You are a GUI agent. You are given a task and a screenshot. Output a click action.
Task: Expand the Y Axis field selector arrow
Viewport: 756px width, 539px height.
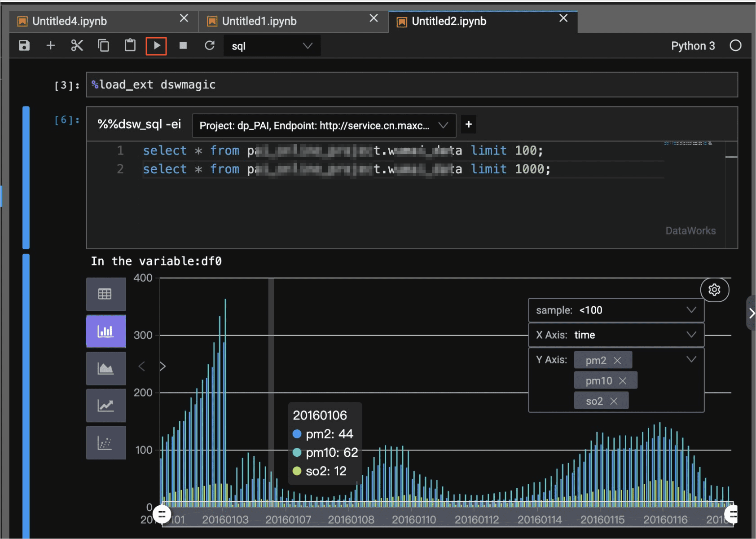pyautogui.click(x=691, y=359)
